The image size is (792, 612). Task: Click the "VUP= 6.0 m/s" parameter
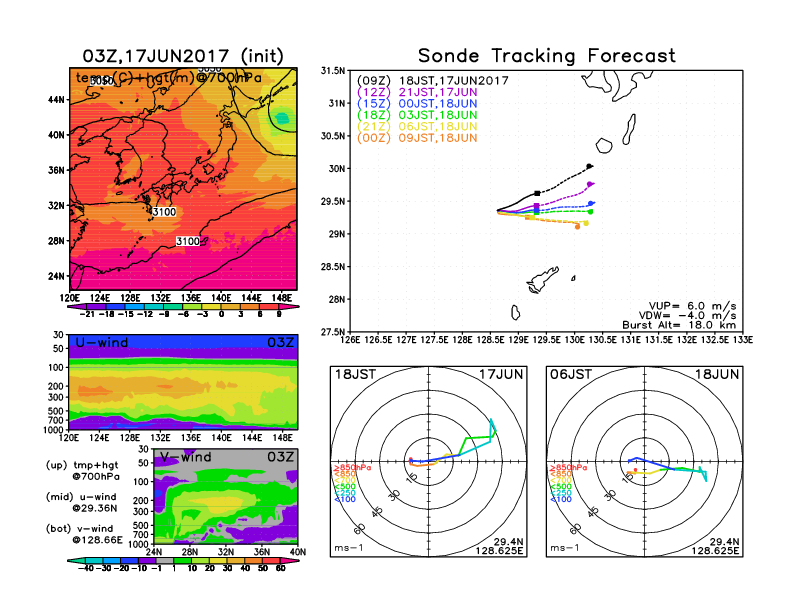[x=692, y=306]
